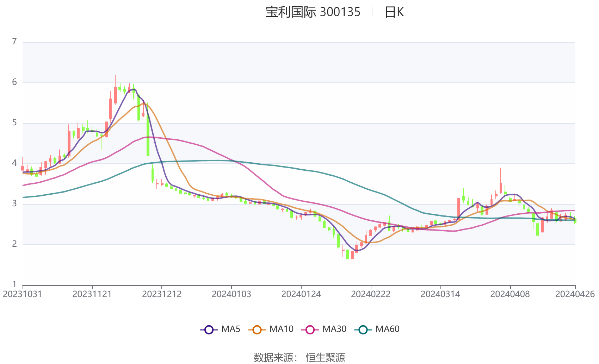Screen dimensions: 599x364
Task: Toggle the MA60 legend series
Action: coord(377,330)
